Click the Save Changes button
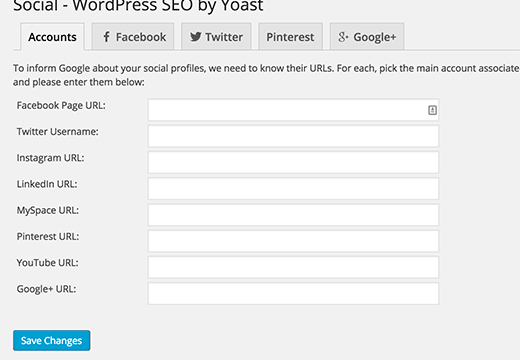 [x=52, y=340]
